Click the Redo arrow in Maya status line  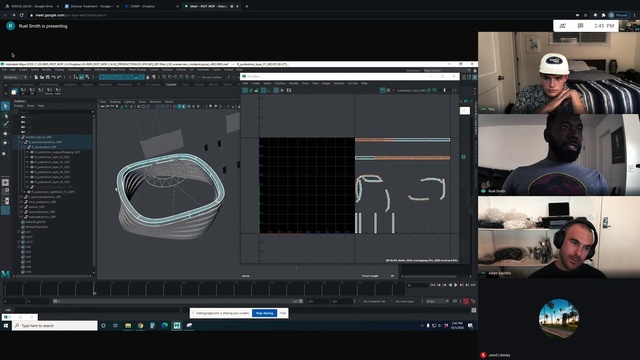(x=59, y=77)
